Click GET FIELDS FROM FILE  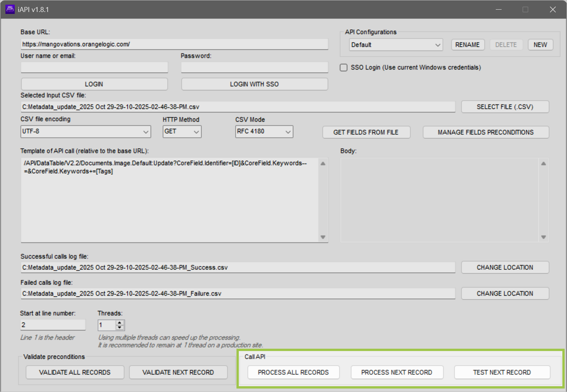coord(366,132)
